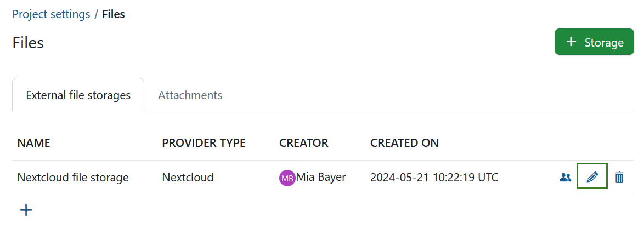Viewport: 644px width, 229px height.
Task: Click the Files breadcrumb item
Action: (x=114, y=14)
